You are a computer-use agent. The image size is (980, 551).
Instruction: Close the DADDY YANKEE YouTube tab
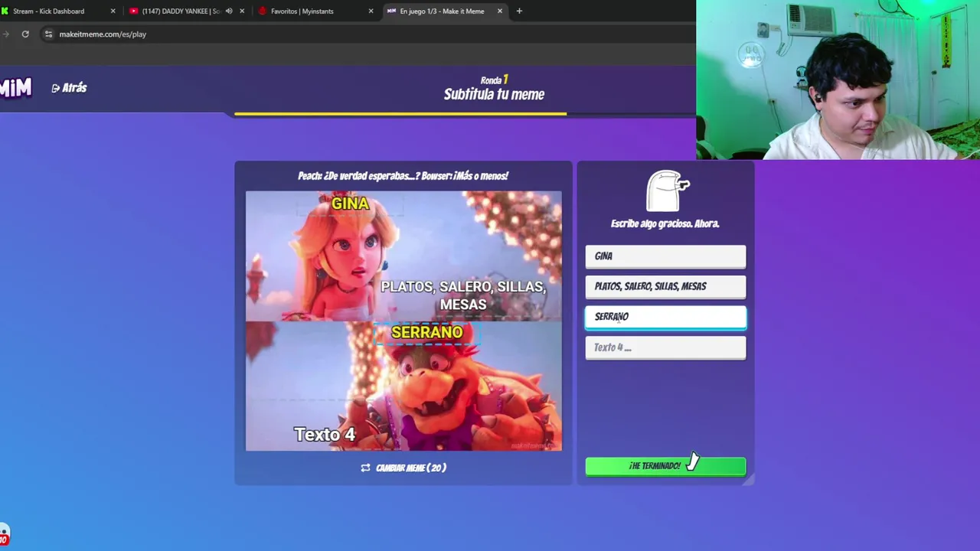point(242,11)
